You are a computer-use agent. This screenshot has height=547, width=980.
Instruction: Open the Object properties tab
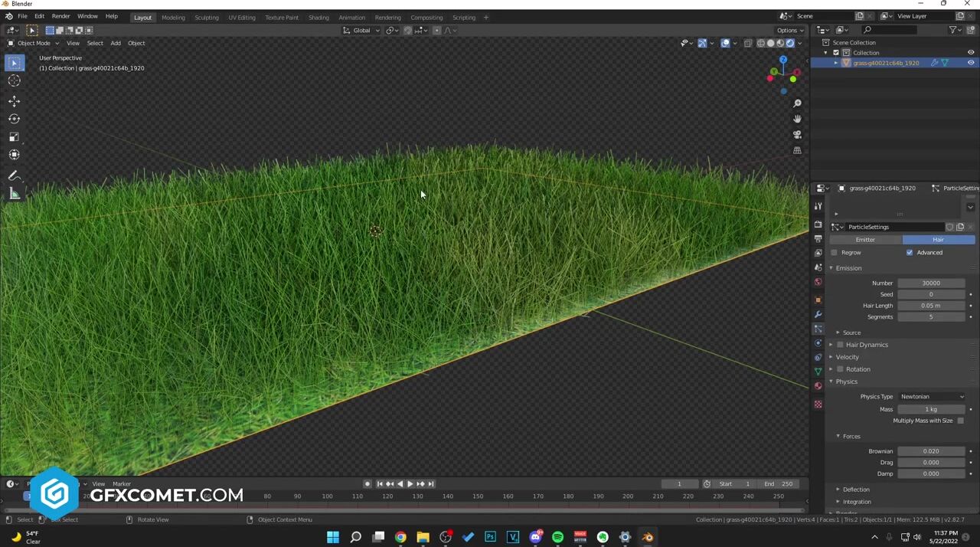coord(818,300)
